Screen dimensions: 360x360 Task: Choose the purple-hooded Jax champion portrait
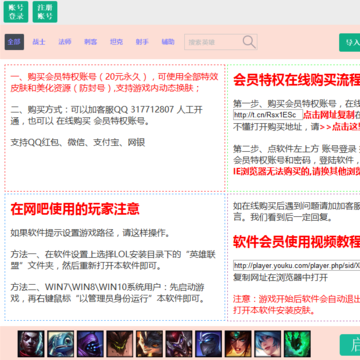point(90,343)
